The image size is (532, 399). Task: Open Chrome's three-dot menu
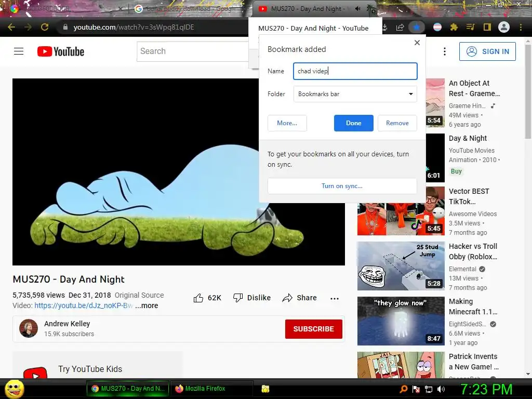click(x=521, y=27)
